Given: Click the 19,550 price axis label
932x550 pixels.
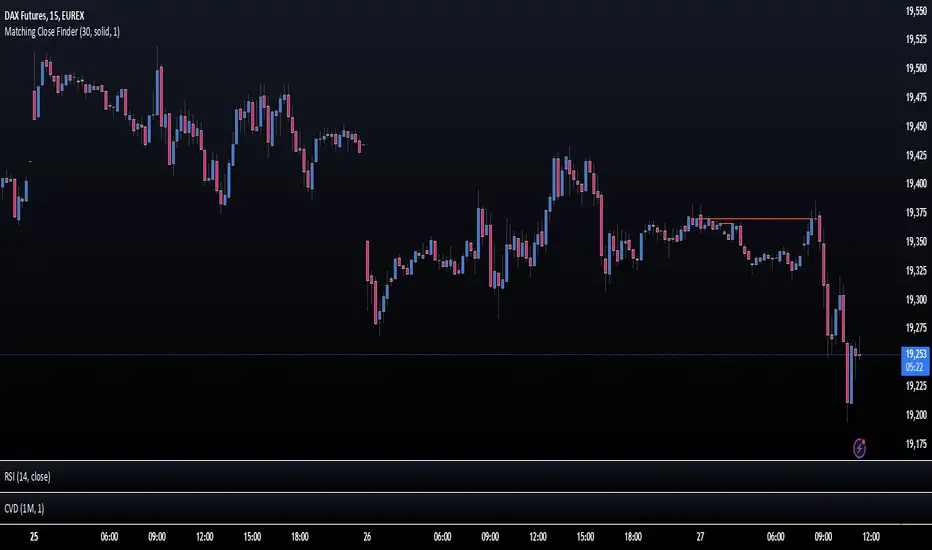Looking at the screenshot, I should 916,11.
